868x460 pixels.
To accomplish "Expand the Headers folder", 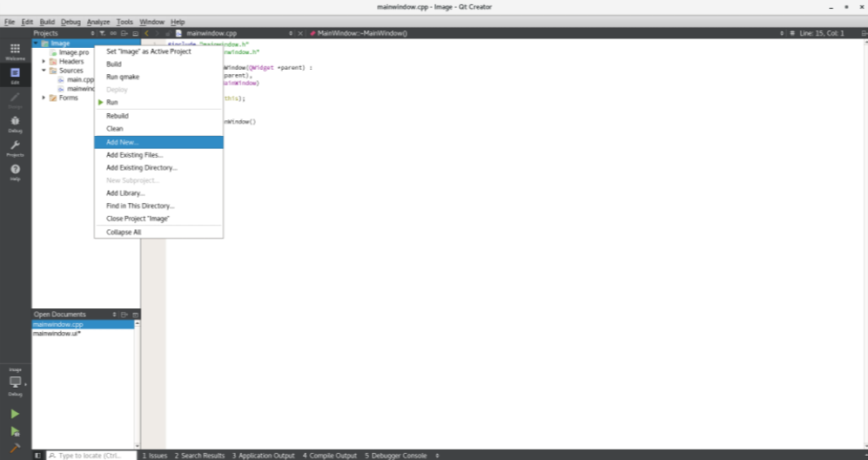I will 44,62.
